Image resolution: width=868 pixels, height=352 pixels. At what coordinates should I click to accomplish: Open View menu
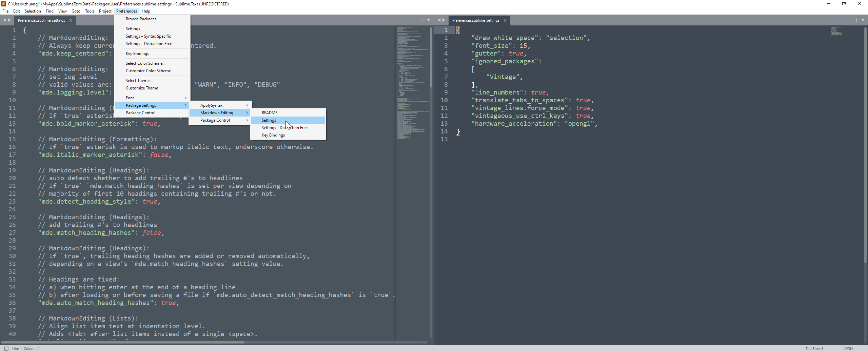62,11
